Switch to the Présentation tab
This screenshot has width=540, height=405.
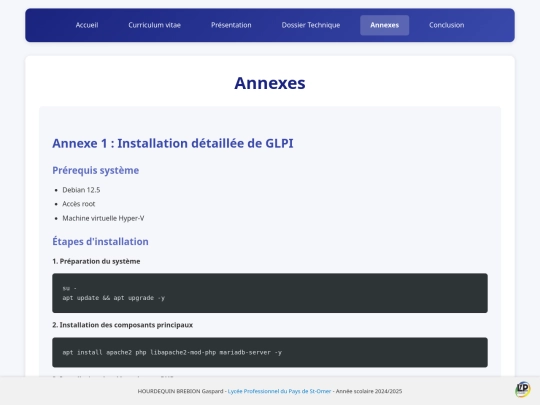(231, 25)
